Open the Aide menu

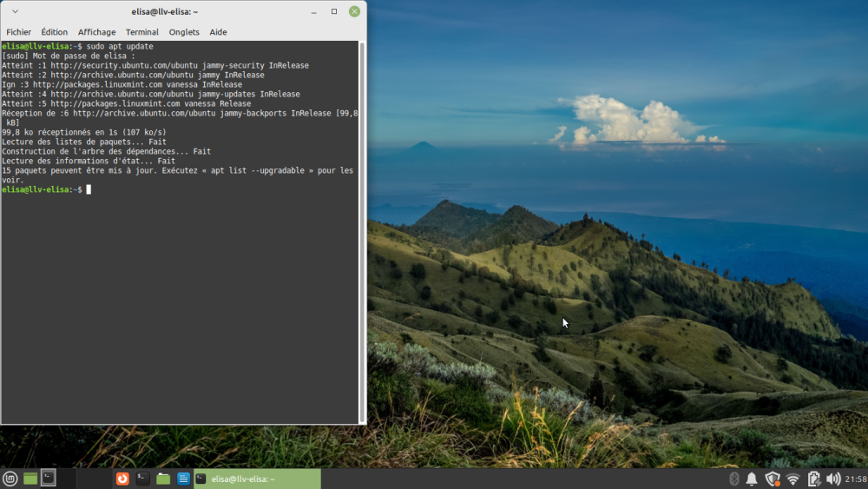click(218, 32)
